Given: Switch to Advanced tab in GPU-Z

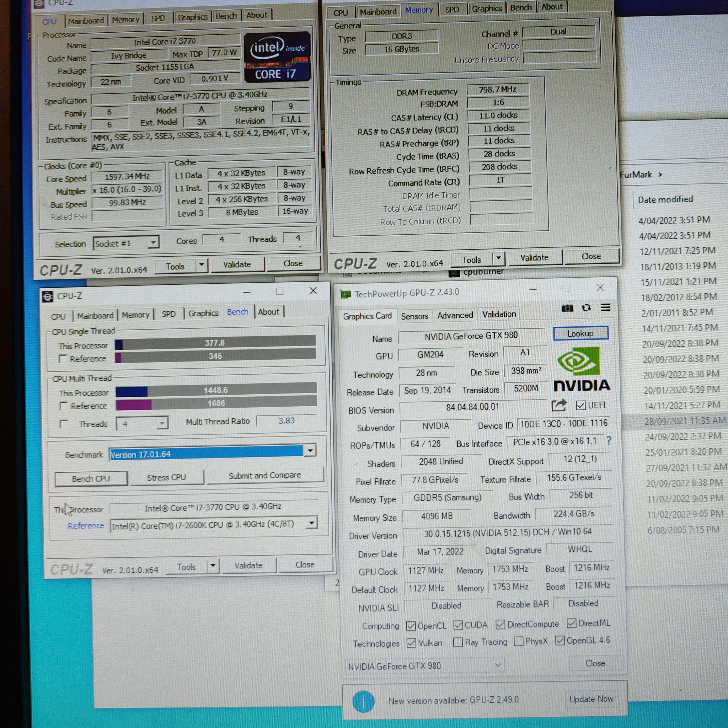Looking at the screenshot, I should [455, 315].
